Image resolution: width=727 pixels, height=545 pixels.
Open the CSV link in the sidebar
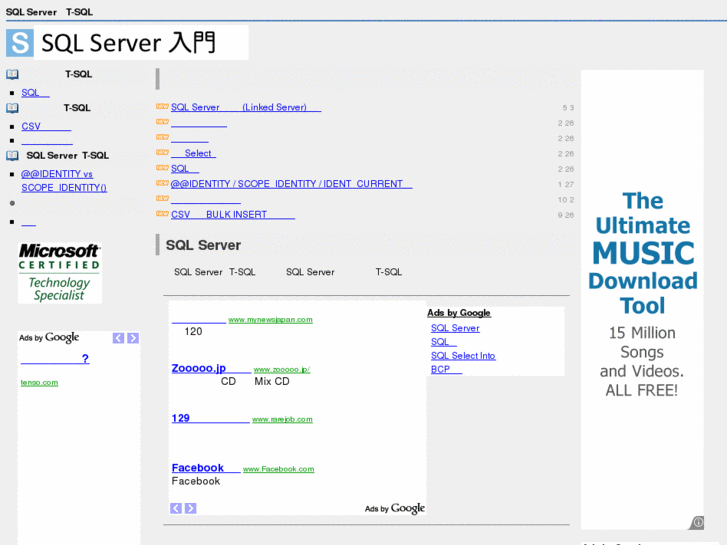pos(46,126)
